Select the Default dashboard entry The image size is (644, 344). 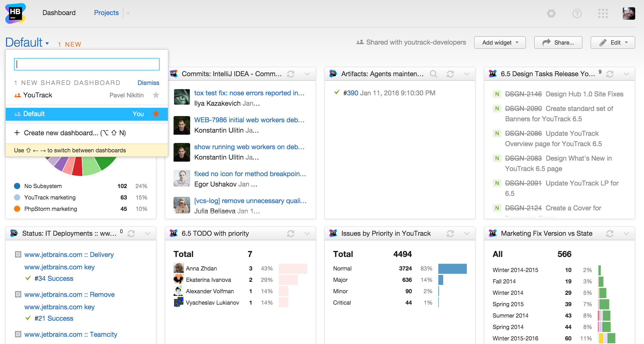point(87,114)
